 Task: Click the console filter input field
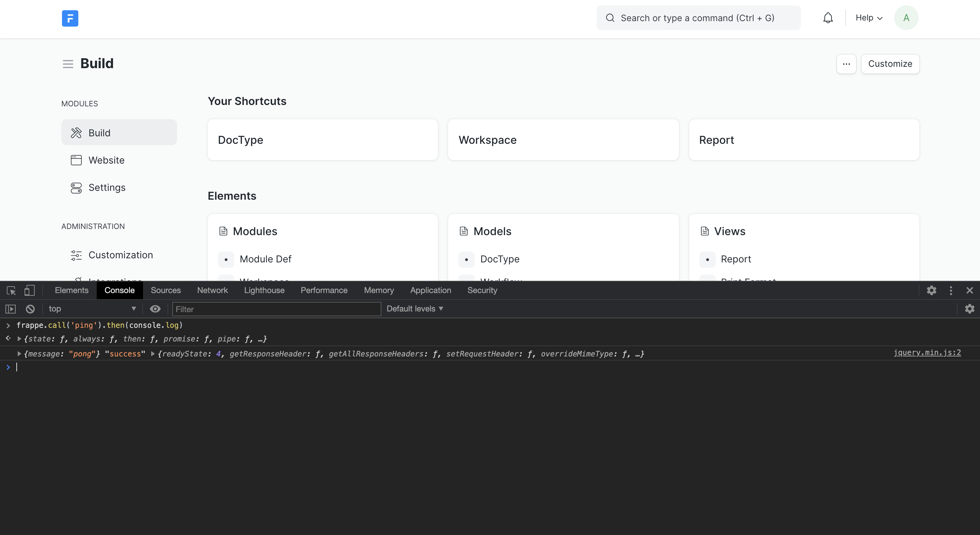[276, 308]
